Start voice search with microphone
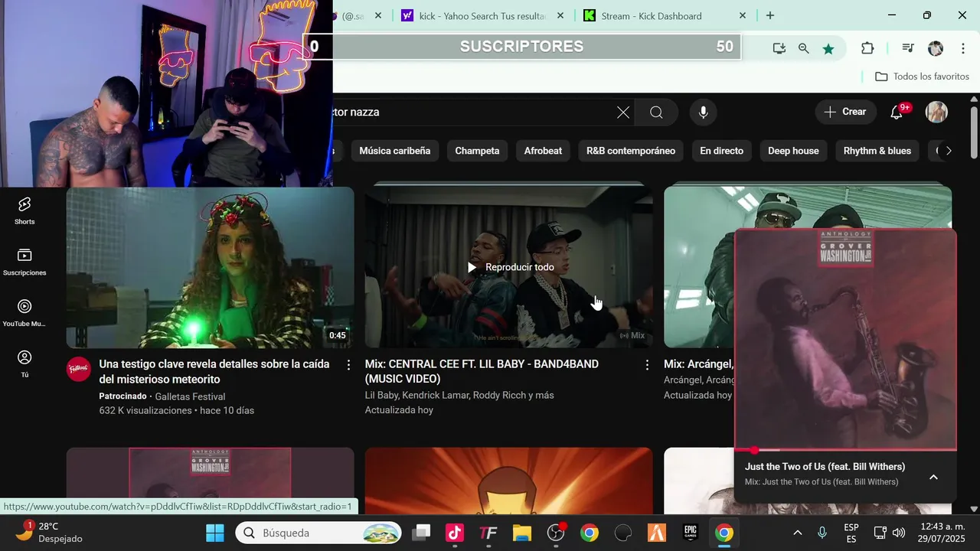This screenshot has height=551, width=980. click(x=703, y=112)
